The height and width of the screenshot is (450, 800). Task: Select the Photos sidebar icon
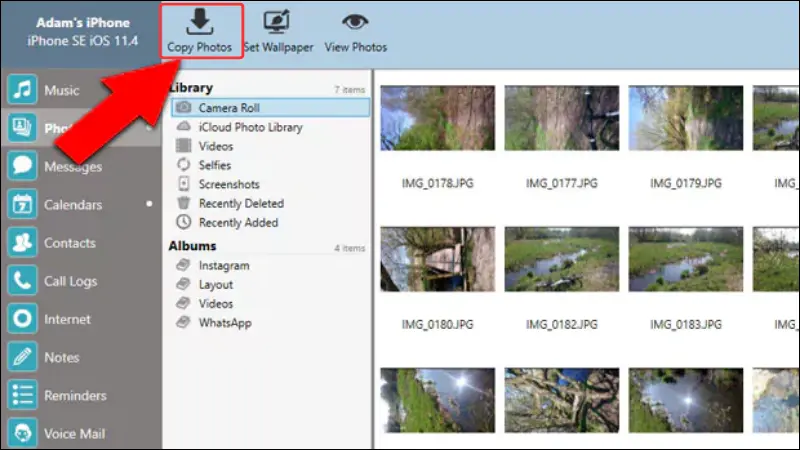click(x=22, y=128)
